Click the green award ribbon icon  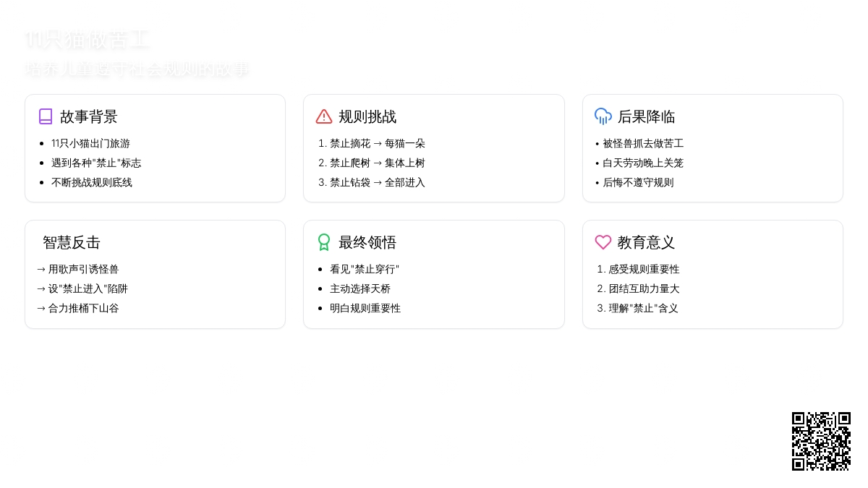pos(324,242)
